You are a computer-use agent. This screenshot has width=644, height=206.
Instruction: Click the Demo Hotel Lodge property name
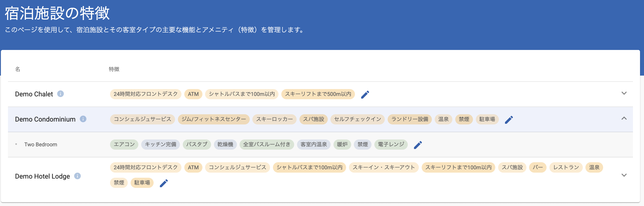coord(42,176)
